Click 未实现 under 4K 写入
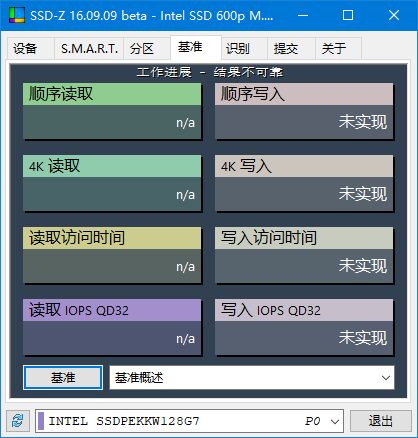The height and width of the screenshot is (438, 418). coord(363,194)
